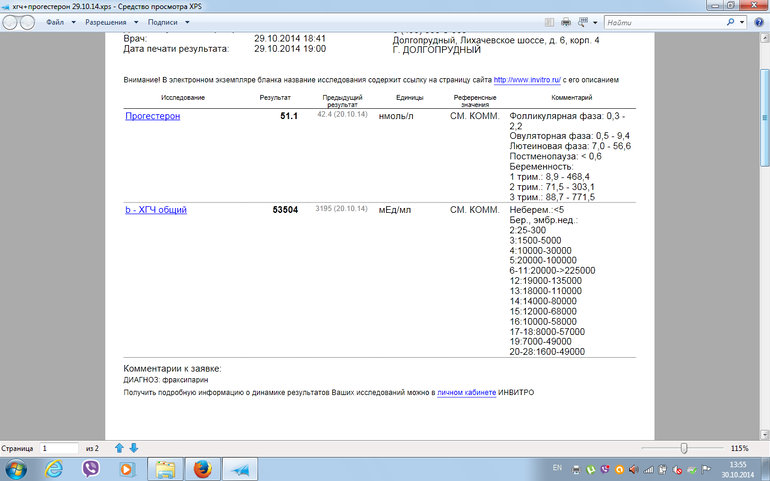770x481 pixels.
Task: Open Windows Explorer folder in the taskbar
Action: tap(165, 469)
